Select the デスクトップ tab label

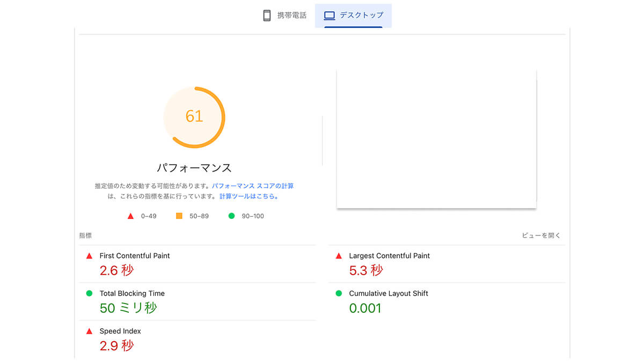coord(361,16)
